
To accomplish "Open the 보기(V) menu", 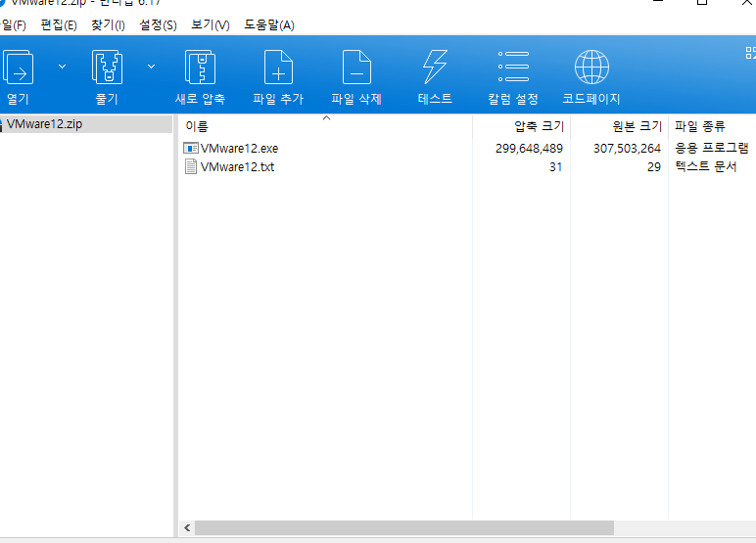I will pyautogui.click(x=211, y=25).
